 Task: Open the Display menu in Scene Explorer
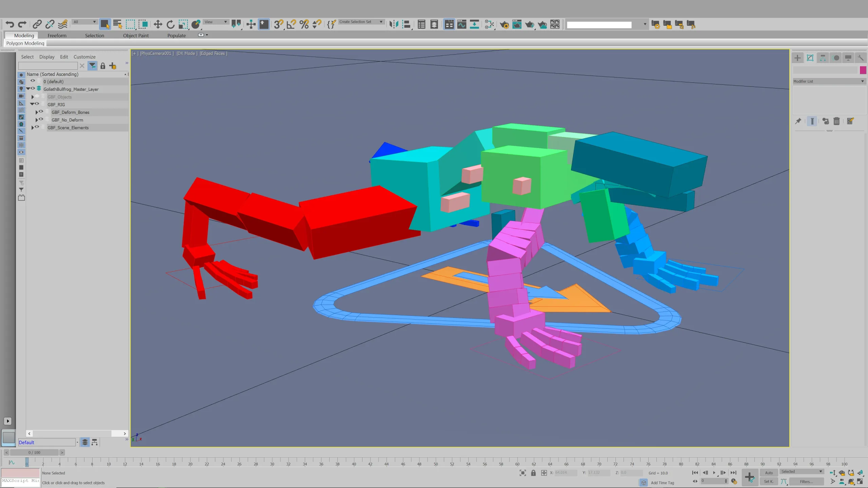point(47,57)
